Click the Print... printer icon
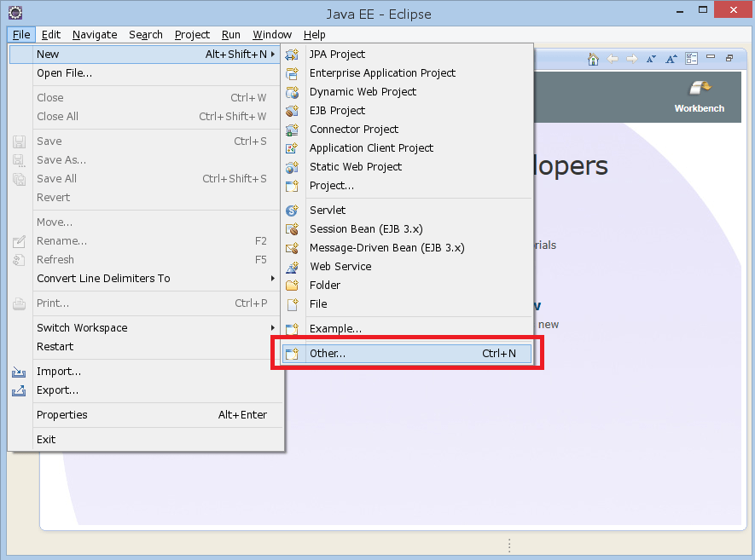755x560 pixels. tap(19, 303)
